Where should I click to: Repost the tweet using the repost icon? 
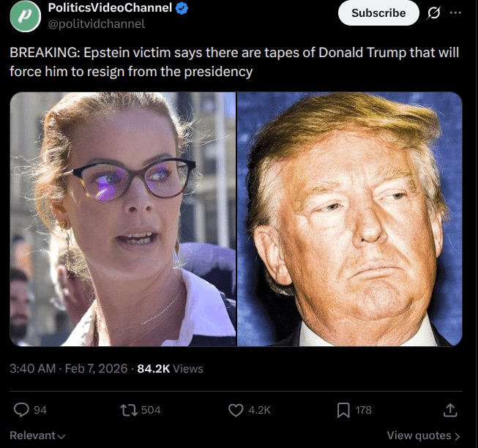coord(129,410)
